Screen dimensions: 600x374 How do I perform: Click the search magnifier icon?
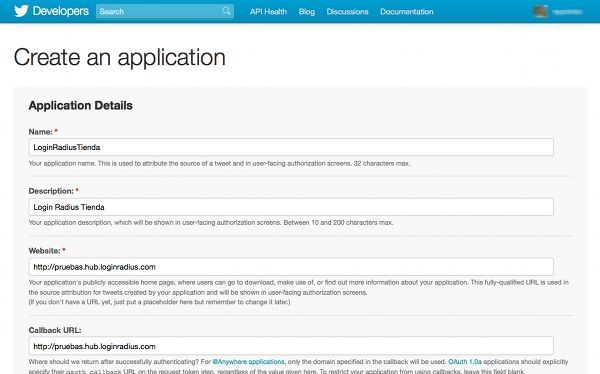pos(226,11)
